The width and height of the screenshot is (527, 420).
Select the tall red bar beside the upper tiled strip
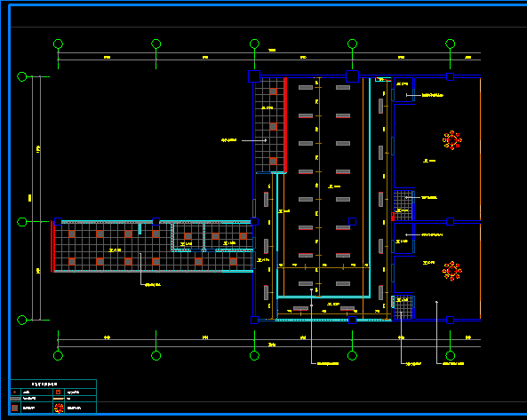pos(285,125)
